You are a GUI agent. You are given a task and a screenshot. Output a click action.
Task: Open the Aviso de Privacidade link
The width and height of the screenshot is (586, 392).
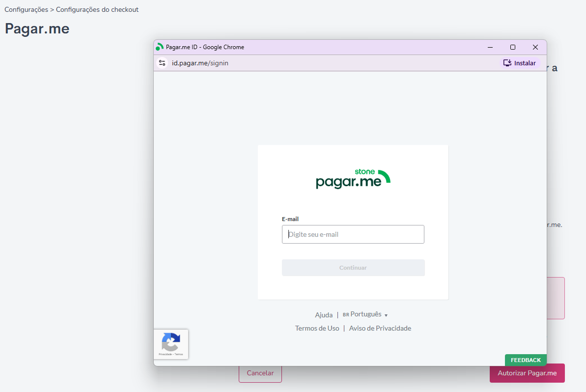coord(380,328)
